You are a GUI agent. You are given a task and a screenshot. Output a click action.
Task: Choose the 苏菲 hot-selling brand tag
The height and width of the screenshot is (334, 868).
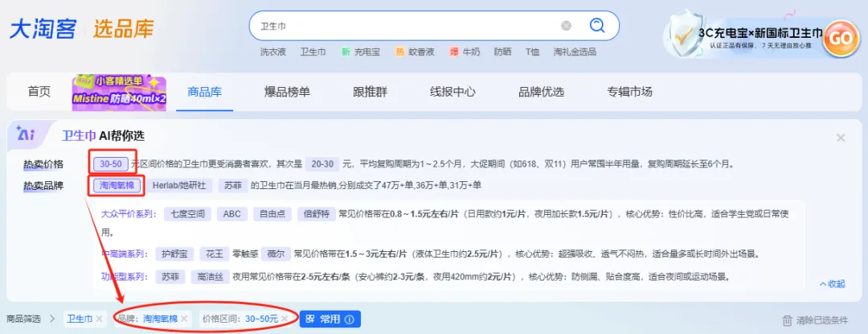[x=232, y=186]
